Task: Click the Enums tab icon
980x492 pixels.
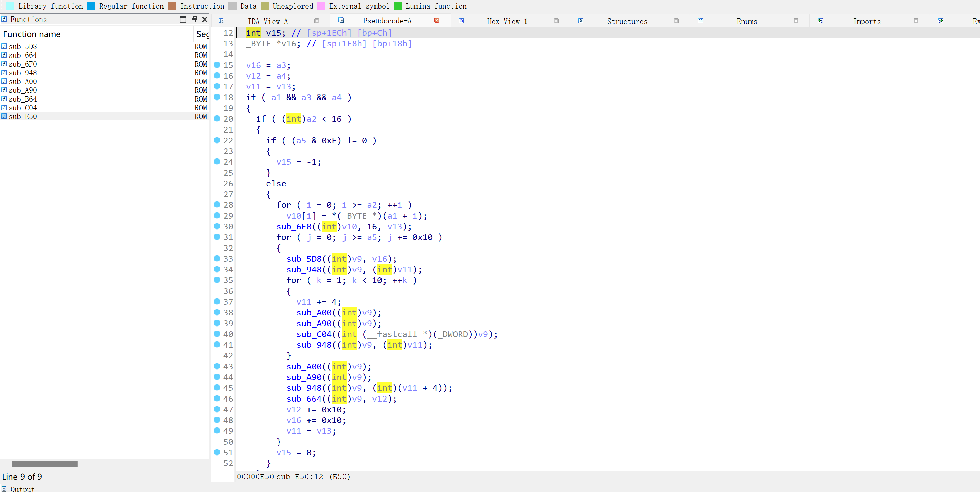Action: 700,21
